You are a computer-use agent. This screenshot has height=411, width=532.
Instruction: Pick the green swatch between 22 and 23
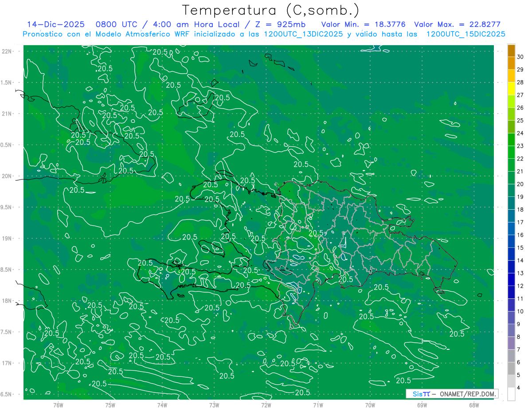[x=511, y=152]
